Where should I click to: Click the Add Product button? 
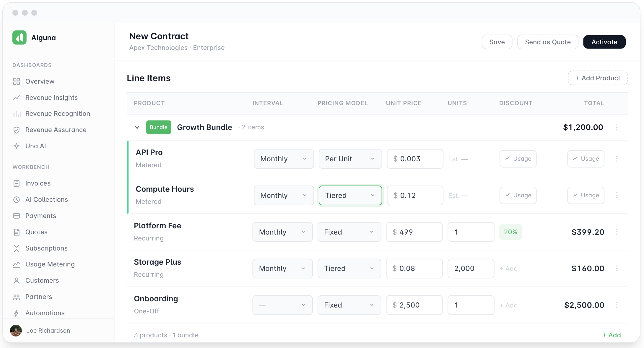coord(598,78)
